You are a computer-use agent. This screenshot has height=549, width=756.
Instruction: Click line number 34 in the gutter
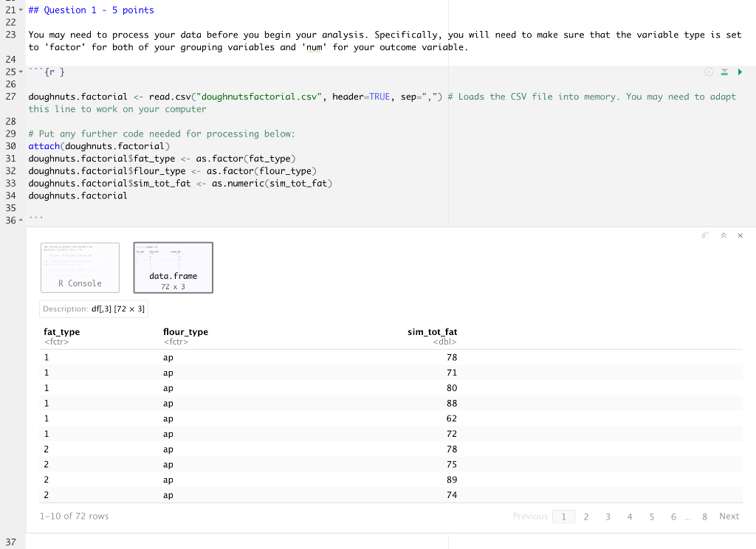click(x=10, y=196)
